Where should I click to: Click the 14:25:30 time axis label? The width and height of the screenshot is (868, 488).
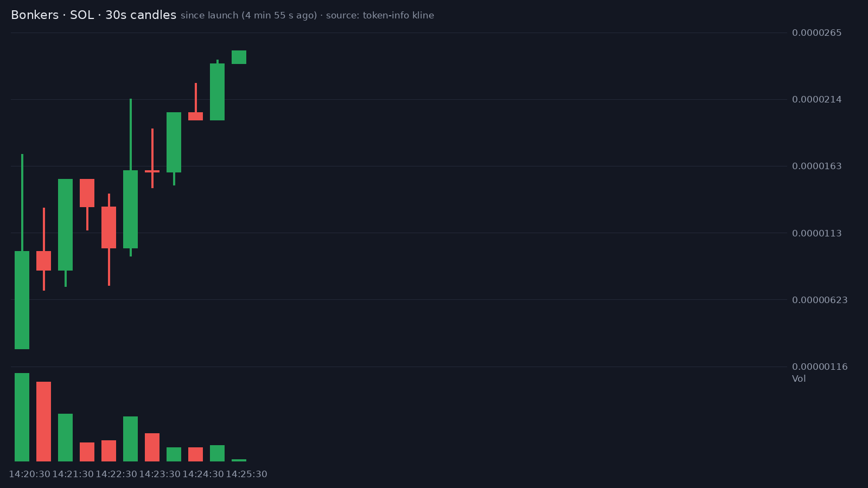(x=246, y=474)
